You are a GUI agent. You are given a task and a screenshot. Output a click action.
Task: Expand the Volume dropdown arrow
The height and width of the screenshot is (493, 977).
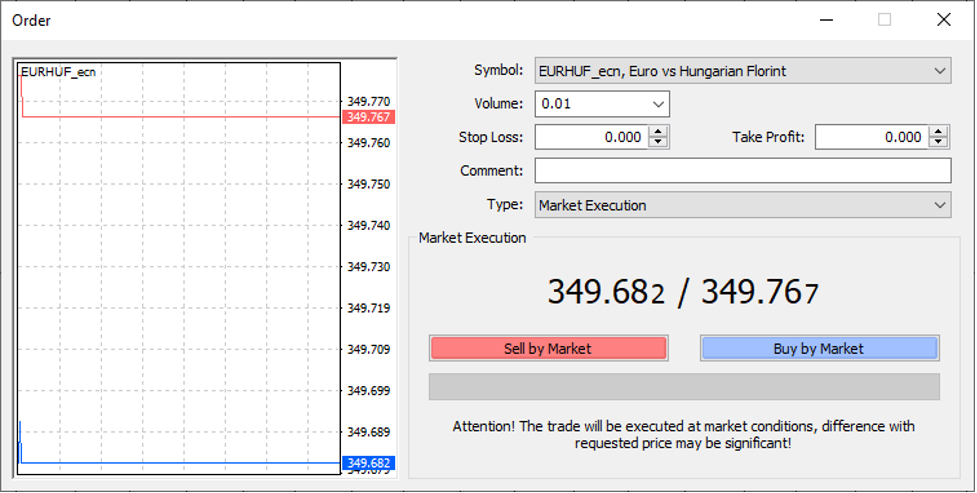coord(657,104)
